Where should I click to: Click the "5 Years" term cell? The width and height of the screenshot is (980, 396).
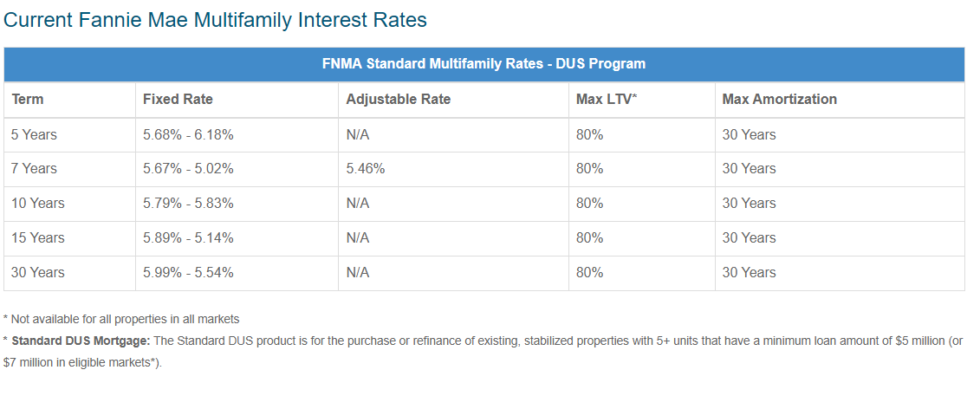[x=34, y=135]
